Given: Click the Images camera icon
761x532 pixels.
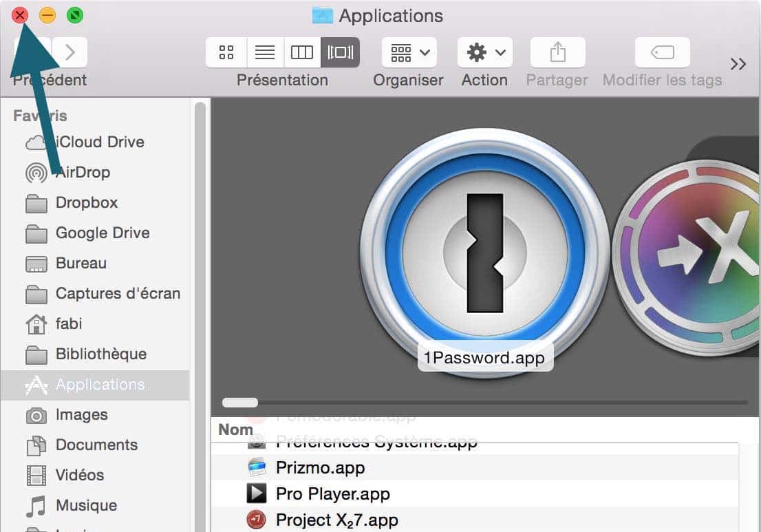Looking at the screenshot, I should 36,416.
